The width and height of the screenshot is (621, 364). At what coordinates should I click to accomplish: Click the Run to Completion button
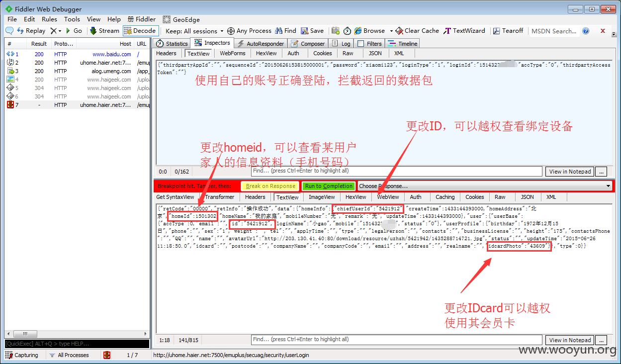[x=329, y=186]
